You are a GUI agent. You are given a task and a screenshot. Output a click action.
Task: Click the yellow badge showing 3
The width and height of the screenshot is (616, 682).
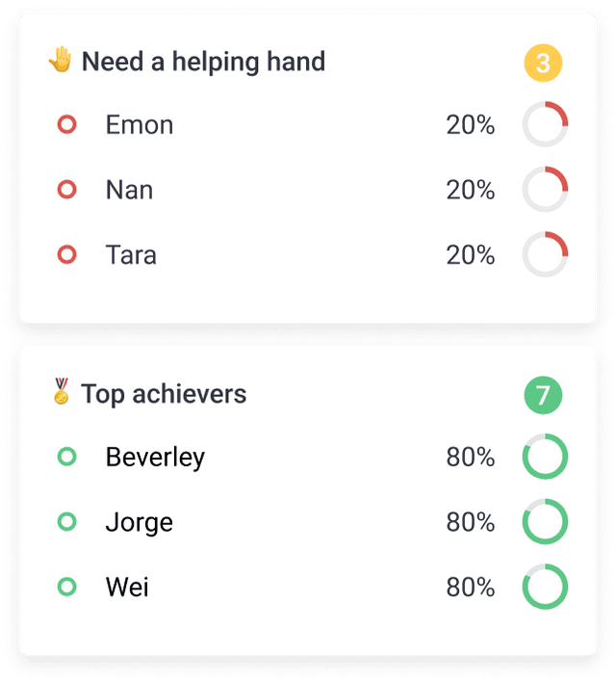pyautogui.click(x=543, y=64)
